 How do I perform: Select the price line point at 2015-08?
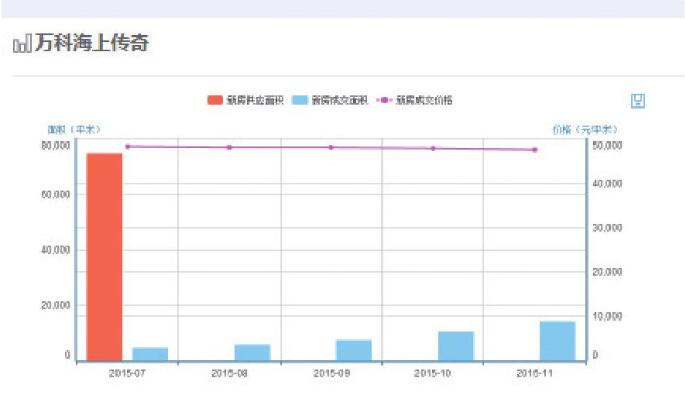(x=229, y=148)
